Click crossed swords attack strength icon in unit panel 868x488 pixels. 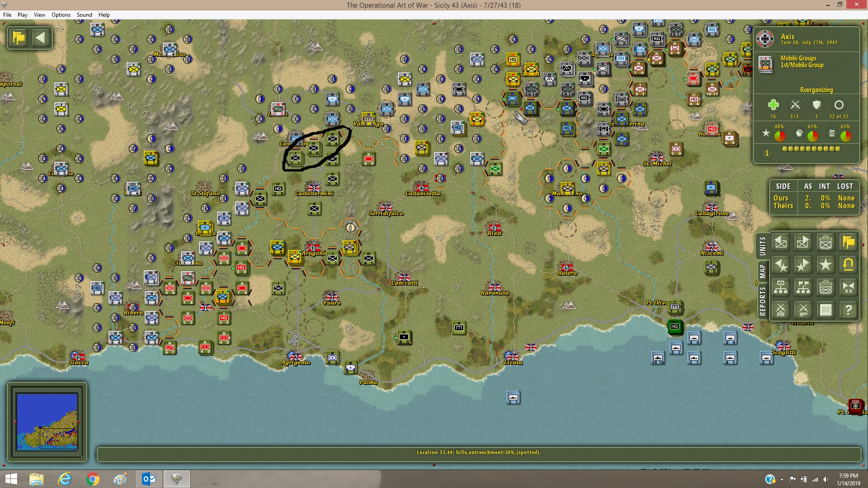[795, 105]
